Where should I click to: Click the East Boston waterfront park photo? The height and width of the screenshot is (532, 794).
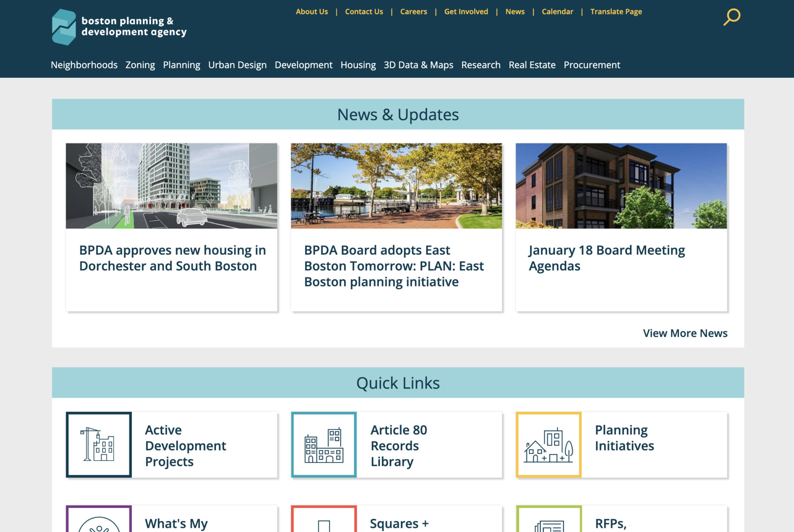[396, 186]
